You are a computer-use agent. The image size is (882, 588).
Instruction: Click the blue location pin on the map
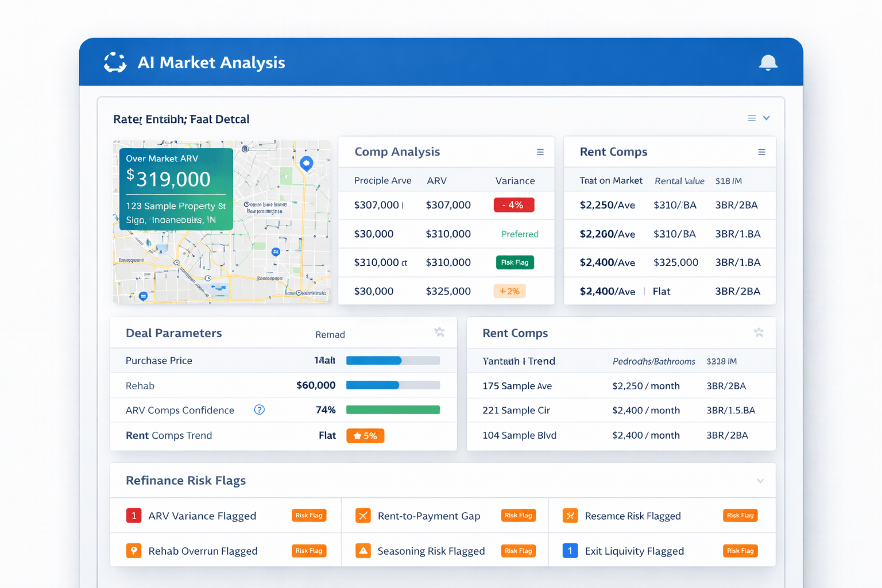[x=307, y=164]
